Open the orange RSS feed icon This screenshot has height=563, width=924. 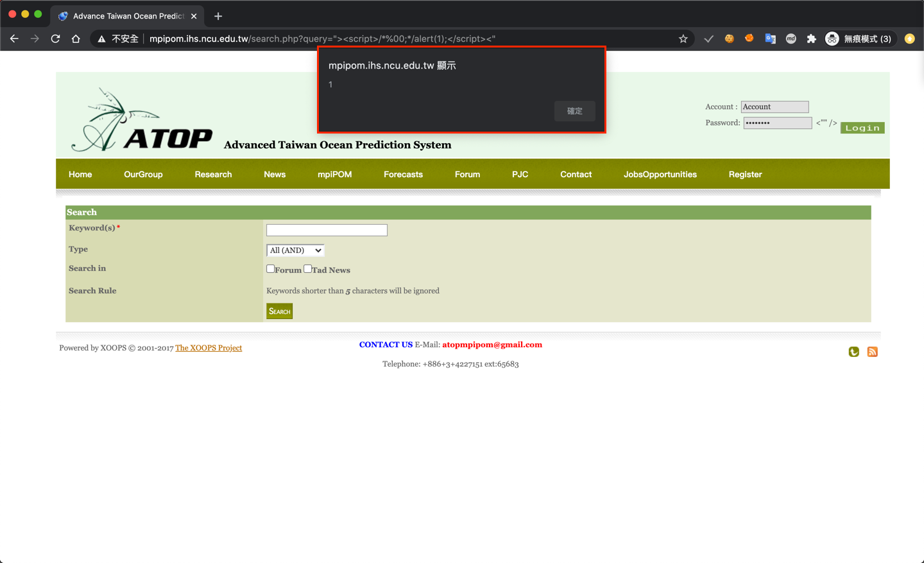[872, 352]
